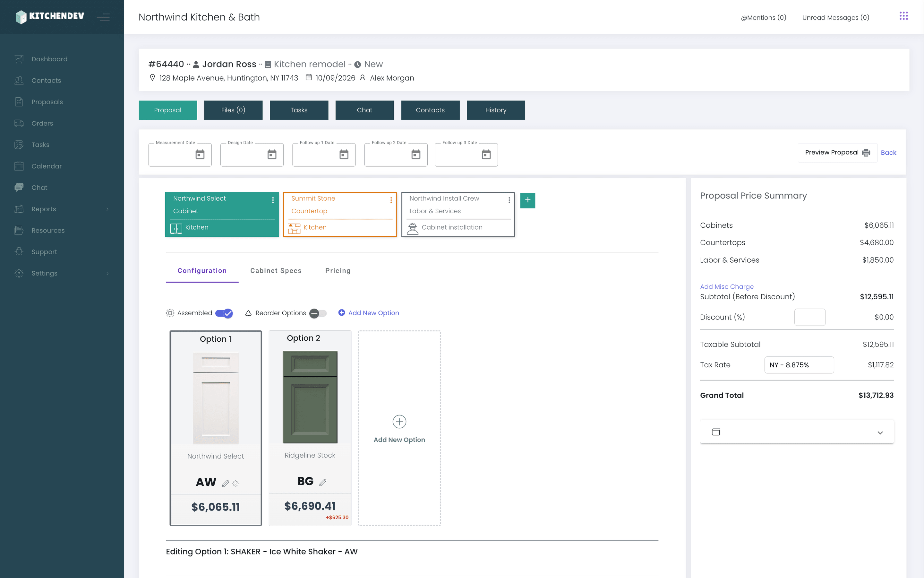Select the Option 1 white shaker thumbnail
924x578 pixels.
coord(215,398)
